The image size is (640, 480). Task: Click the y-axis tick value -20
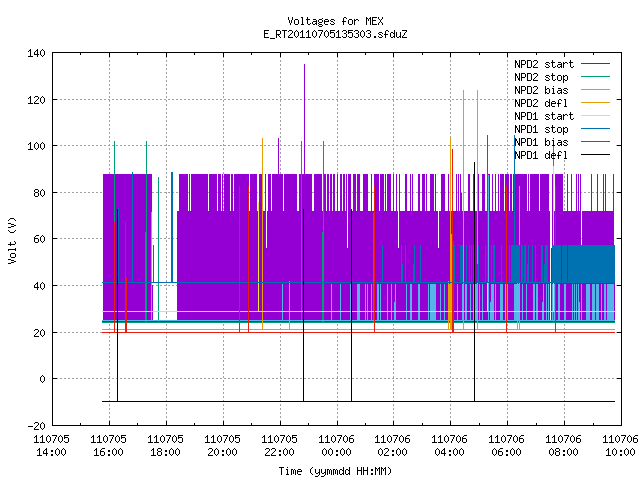coord(36,426)
